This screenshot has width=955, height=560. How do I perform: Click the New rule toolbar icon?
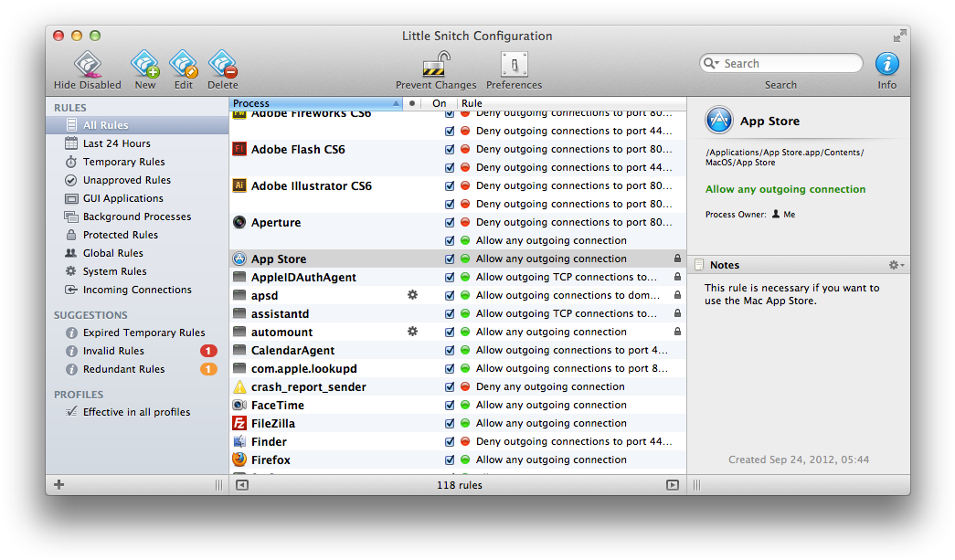point(144,65)
